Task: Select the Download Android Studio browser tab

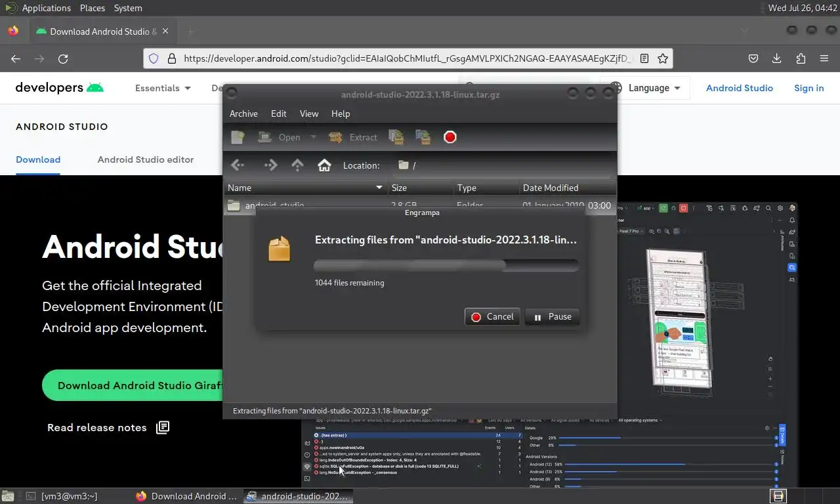Action: pyautogui.click(x=102, y=31)
